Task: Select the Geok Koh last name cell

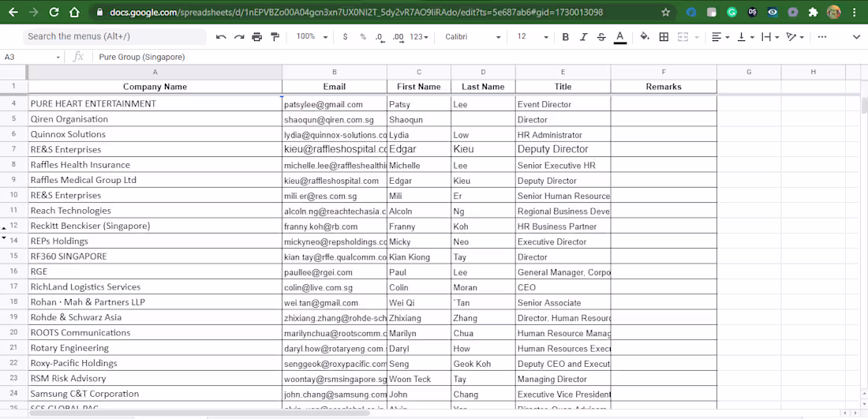Action: click(x=483, y=364)
